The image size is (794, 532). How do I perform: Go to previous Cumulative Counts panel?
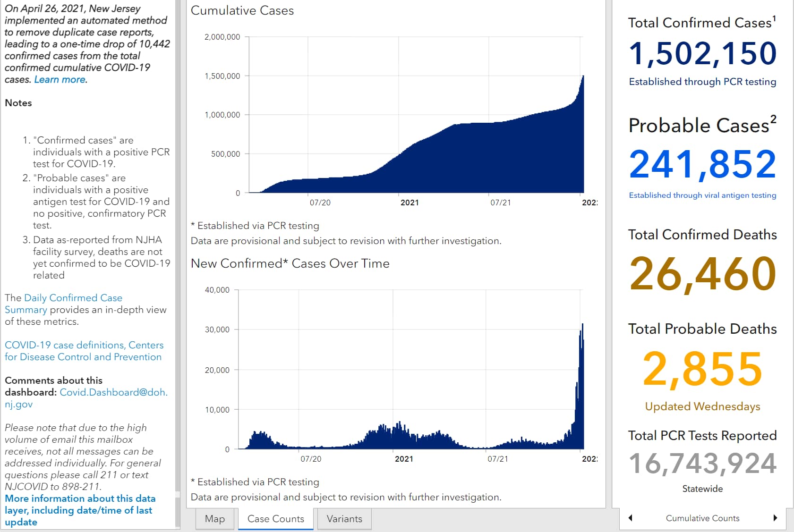pos(631,518)
